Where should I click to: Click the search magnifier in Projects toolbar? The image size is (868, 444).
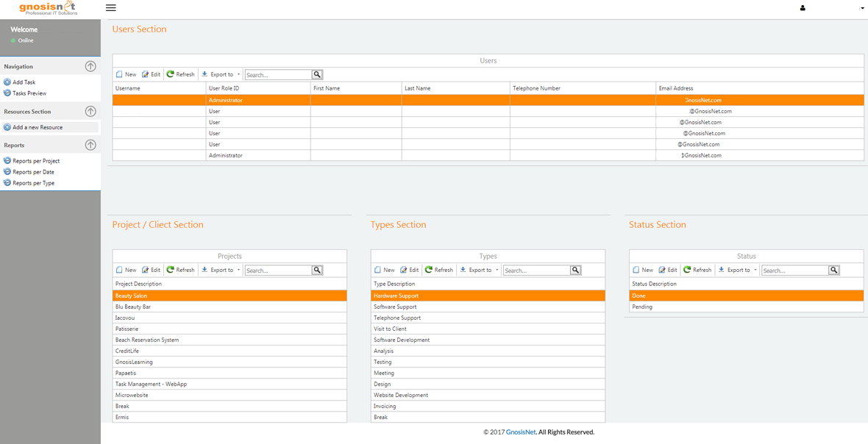tap(317, 271)
